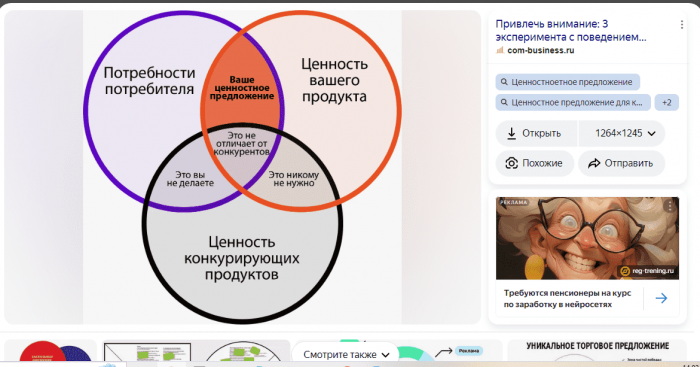
Task: Visit the com-business.ru source link
Action: pos(540,50)
